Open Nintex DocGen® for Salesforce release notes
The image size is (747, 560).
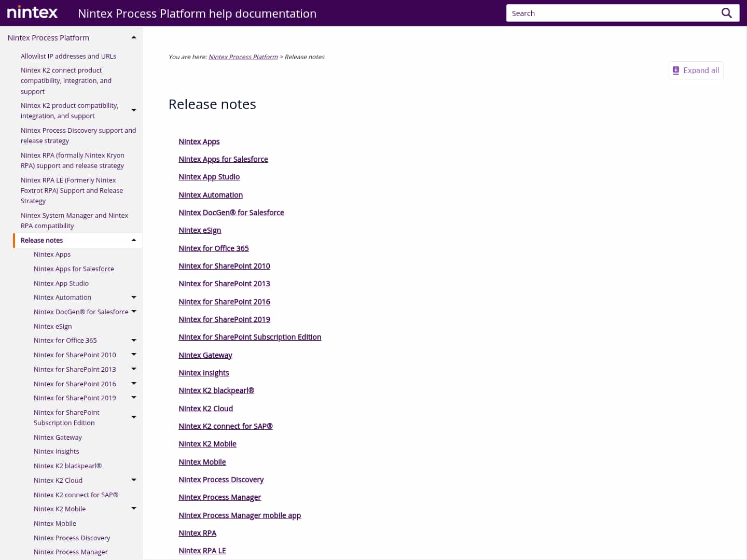[x=231, y=212]
